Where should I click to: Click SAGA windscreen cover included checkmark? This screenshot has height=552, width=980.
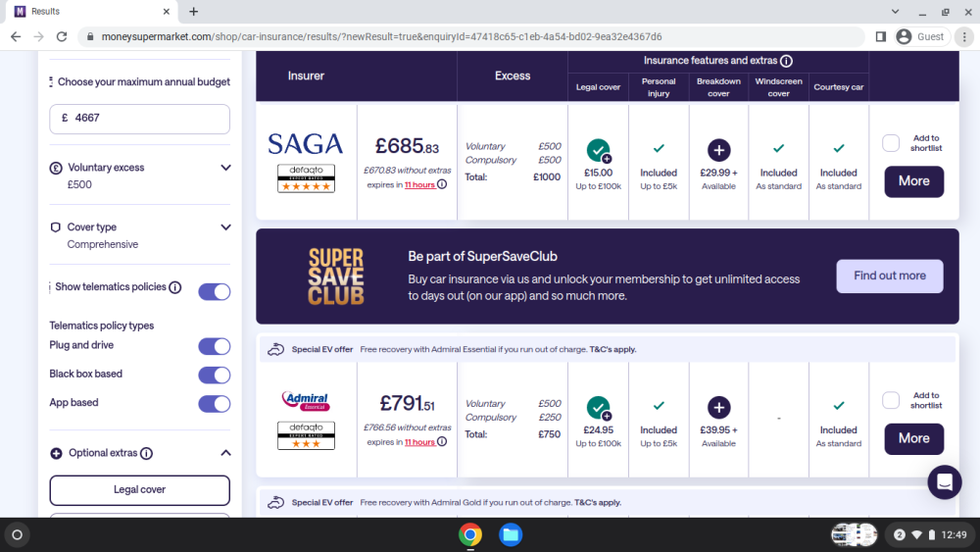point(778,149)
